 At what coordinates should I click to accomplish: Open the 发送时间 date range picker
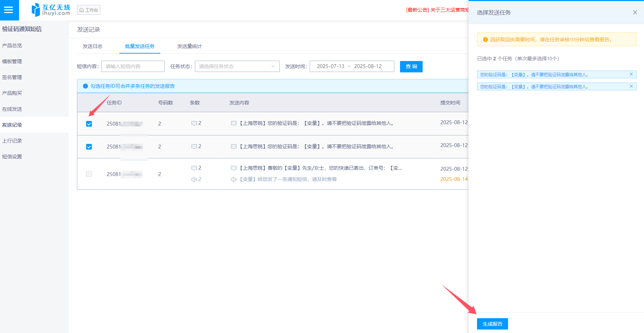pyautogui.click(x=352, y=66)
